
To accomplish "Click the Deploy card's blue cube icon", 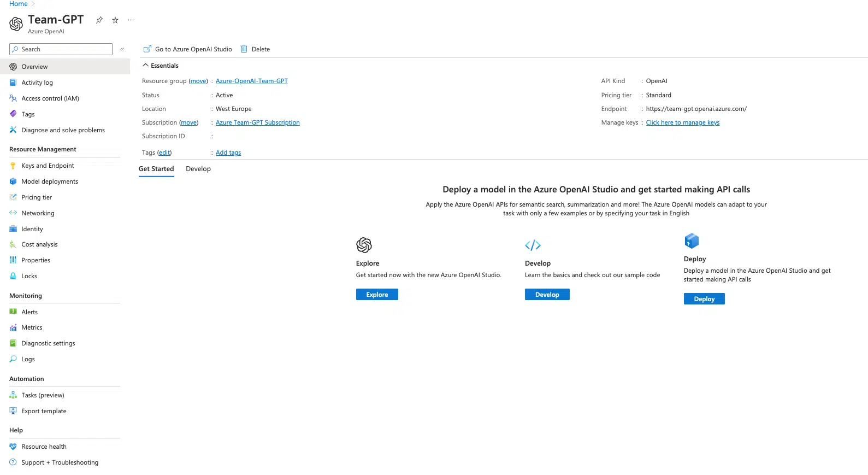I will pyautogui.click(x=692, y=241).
